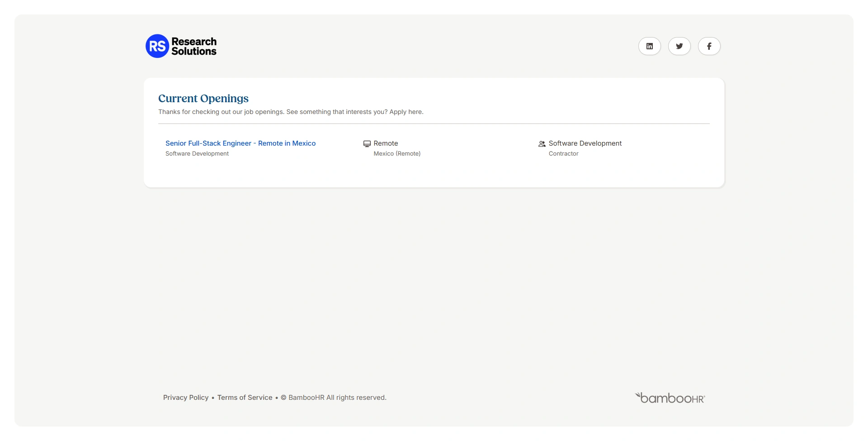Screen dimensions: 868x441
Task: Open the Terms of Service link
Action: click(245, 398)
